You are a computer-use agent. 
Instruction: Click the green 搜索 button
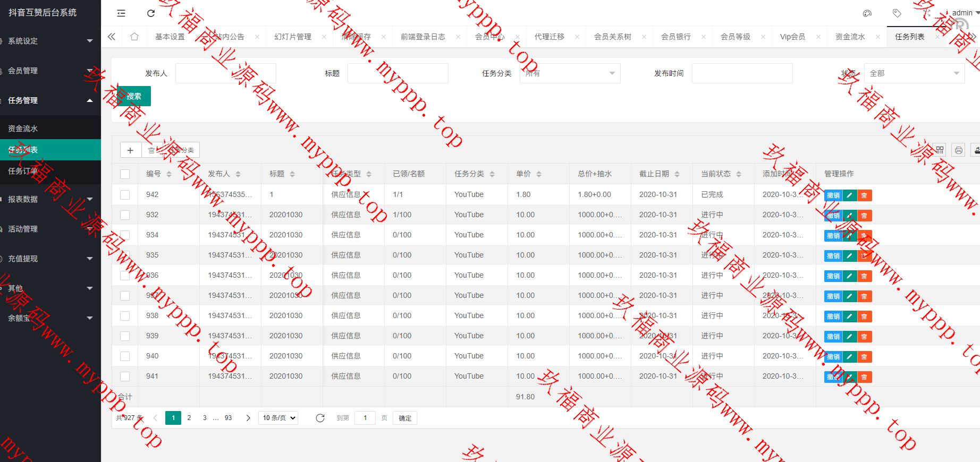[134, 96]
